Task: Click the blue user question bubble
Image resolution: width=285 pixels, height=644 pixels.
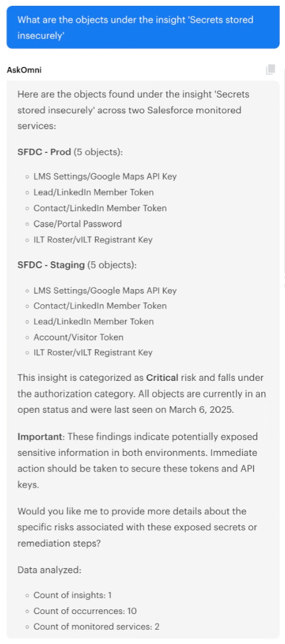Action: pos(143,27)
